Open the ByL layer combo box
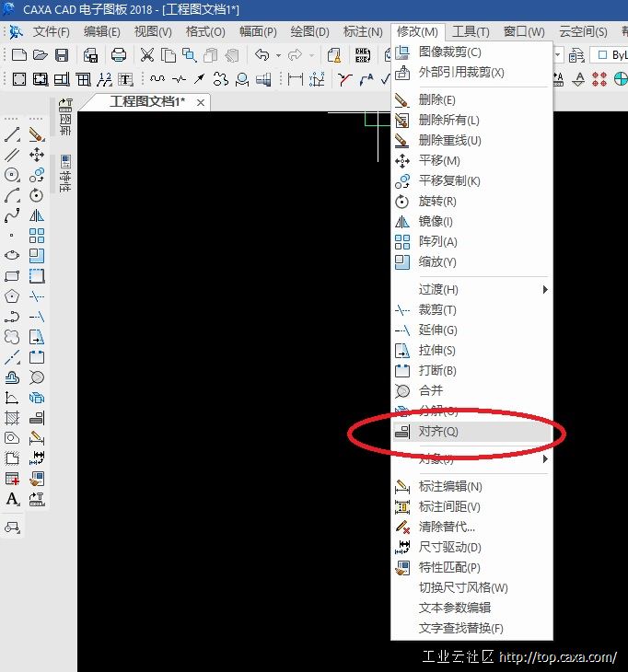 click(x=610, y=55)
